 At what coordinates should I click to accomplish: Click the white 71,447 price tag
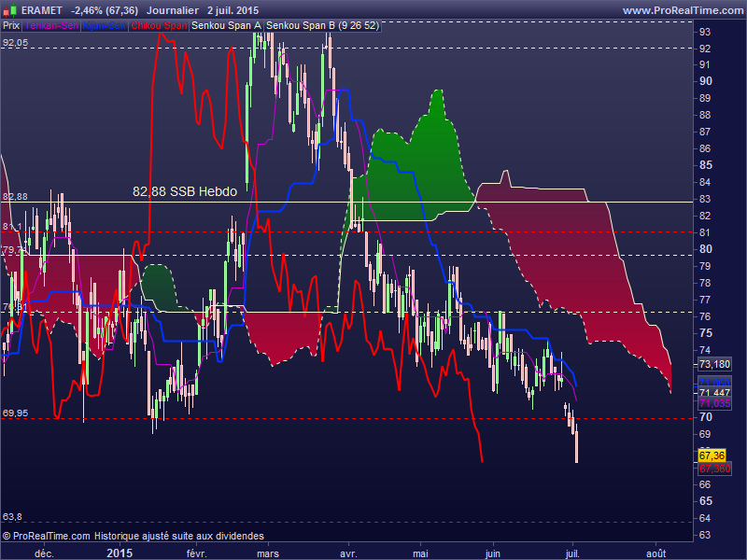click(x=714, y=392)
